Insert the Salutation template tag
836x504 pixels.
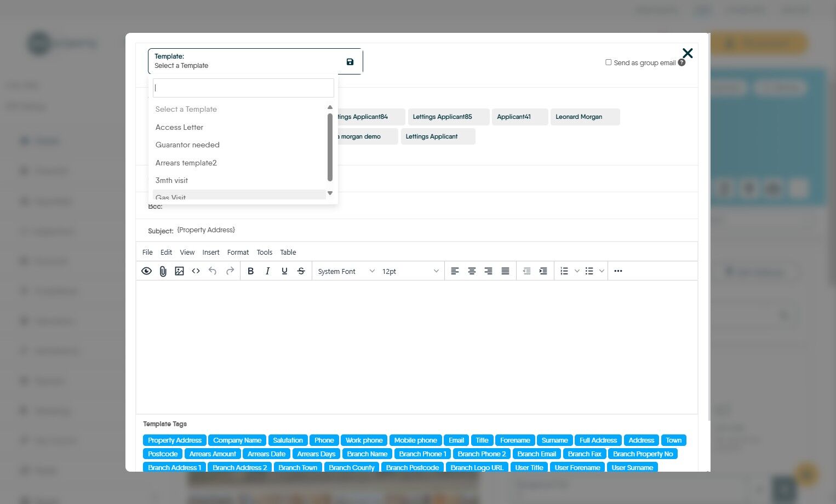pyautogui.click(x=288, y=440)
